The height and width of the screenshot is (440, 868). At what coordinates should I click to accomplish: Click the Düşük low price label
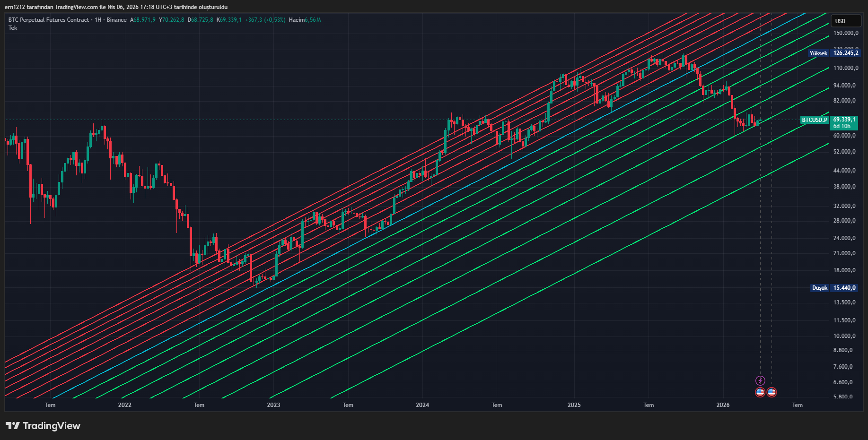click(820, 288)
